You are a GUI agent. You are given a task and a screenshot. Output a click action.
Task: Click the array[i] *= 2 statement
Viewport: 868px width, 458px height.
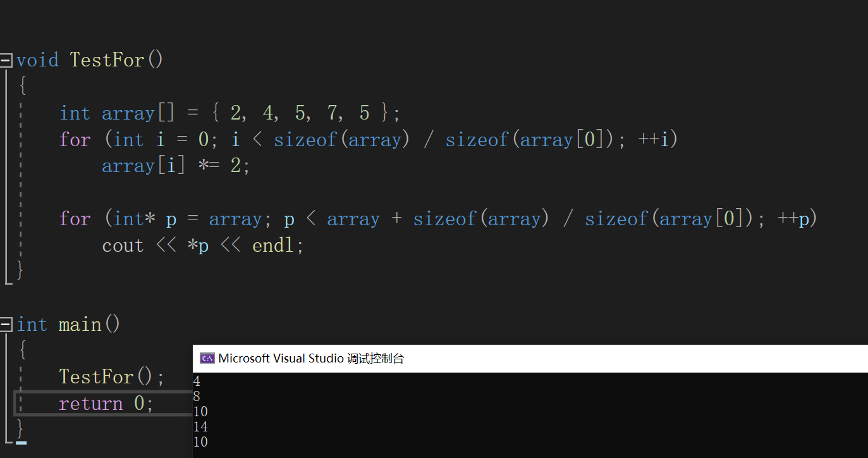coord(174,165)
